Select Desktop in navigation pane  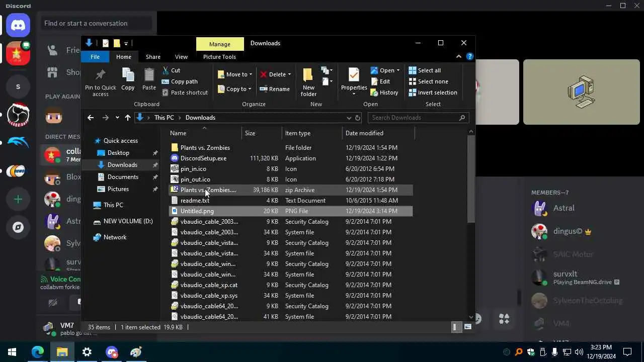click(118, 153)
